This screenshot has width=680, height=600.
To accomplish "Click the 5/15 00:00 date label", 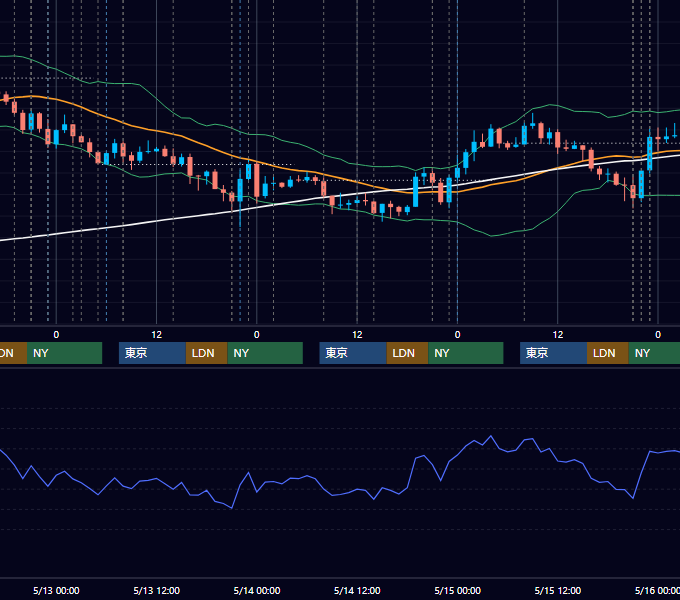I will tap(458, 590).
